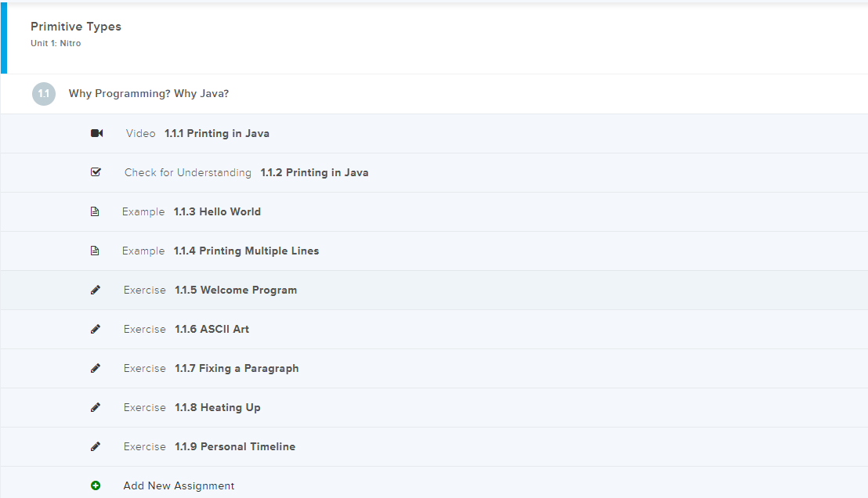Click the pencil icon for Welcome Program
This screenshot has width=868, height=498.
(96, 290)
